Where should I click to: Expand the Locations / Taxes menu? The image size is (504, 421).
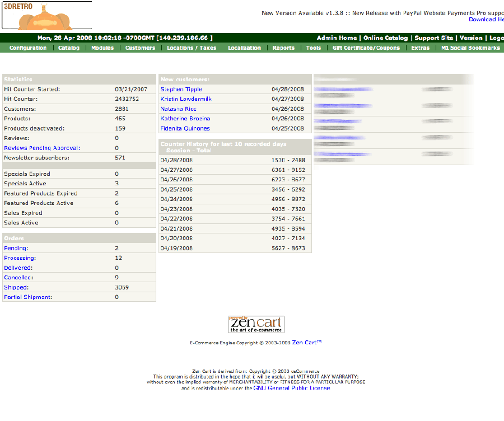coord(192,48)
